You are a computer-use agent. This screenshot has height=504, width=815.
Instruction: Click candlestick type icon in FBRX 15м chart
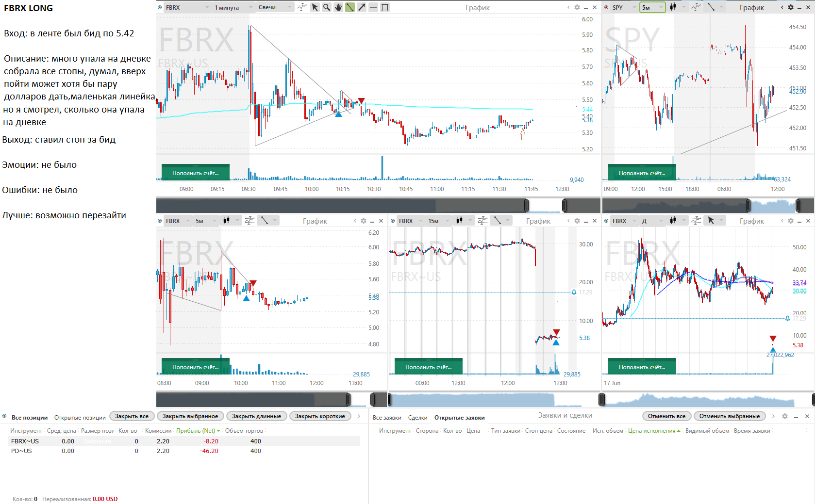(460, 221)
